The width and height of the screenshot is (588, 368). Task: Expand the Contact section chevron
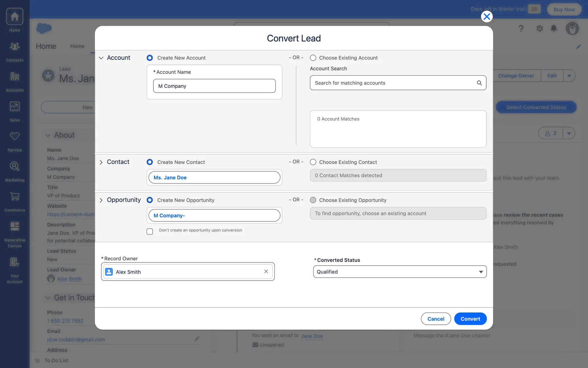101,162
